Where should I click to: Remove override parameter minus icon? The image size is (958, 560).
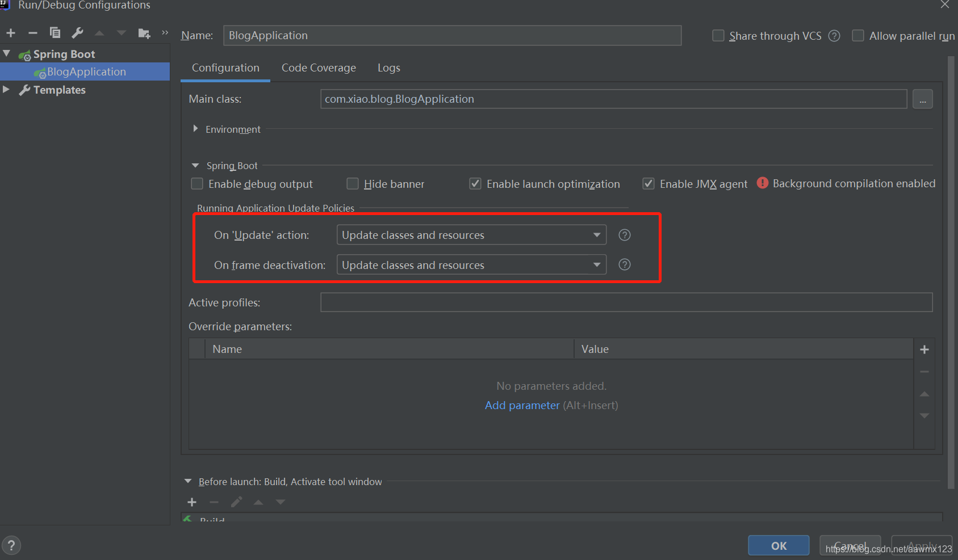[924, 372]
